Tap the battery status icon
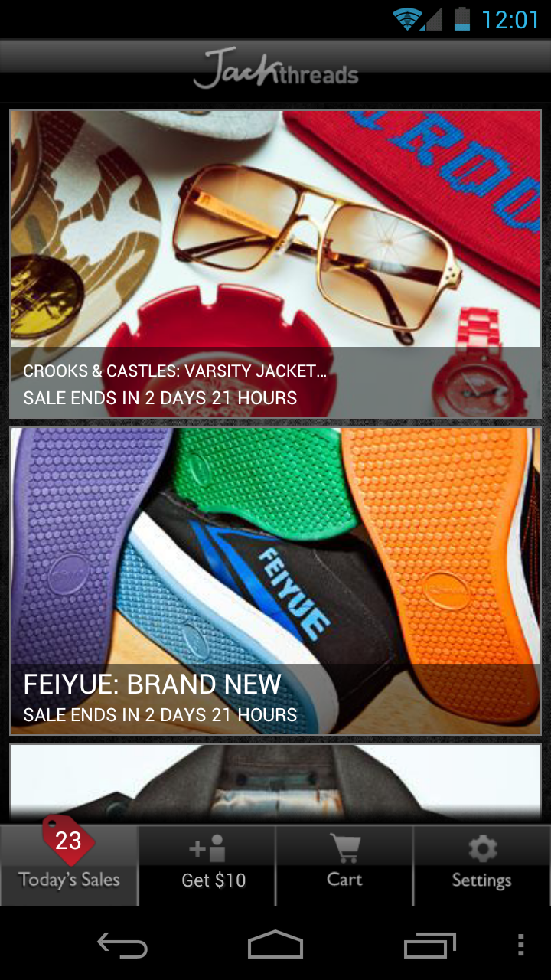This screenshot has height=980, width=551. click(461, 18)
